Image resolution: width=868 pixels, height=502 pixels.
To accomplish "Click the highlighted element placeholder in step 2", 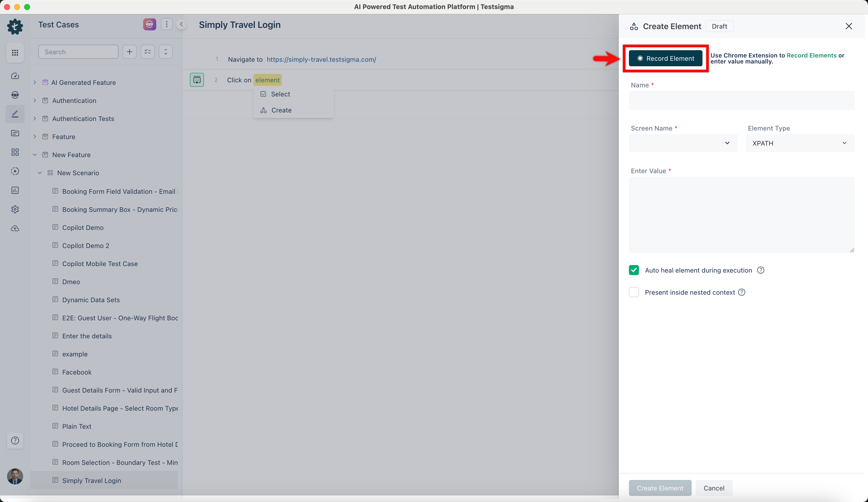I will [x=268, y=80].
